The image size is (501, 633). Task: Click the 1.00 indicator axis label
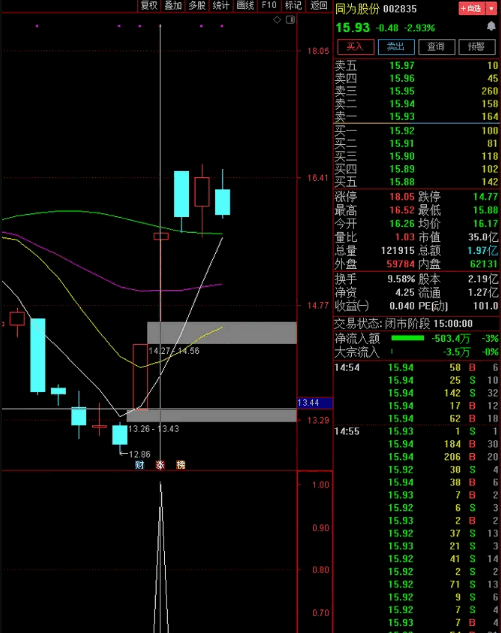[321, 484]
